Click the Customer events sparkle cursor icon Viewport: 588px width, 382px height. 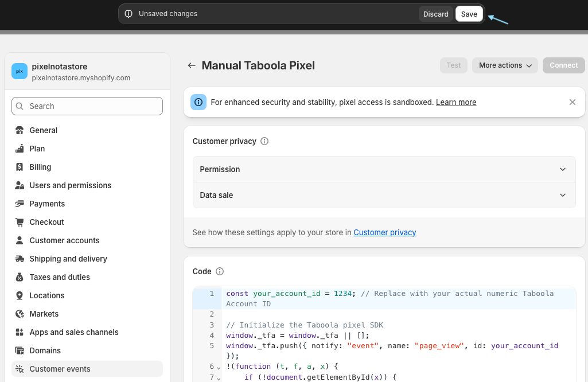pyautogui.click(x=20, y=369)
